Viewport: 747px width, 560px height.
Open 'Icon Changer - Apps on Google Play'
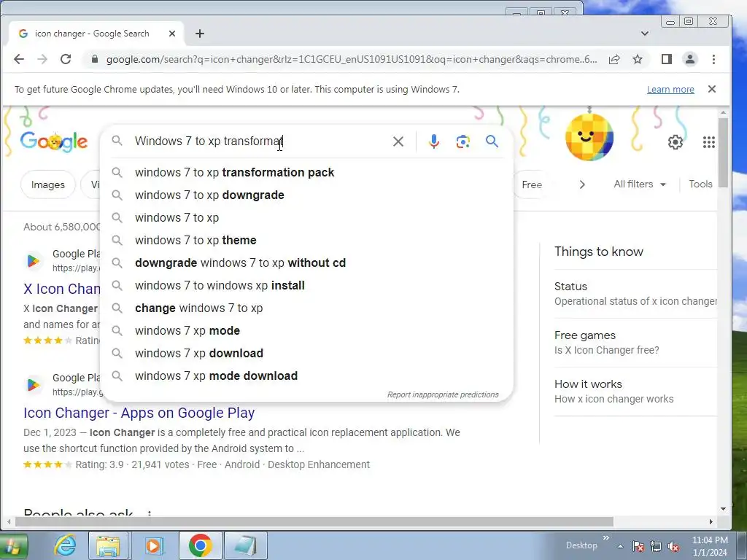[139, 413]
